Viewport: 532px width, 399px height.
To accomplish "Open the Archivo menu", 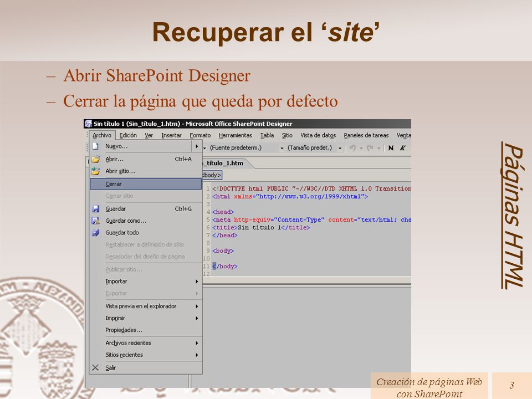I will 102,135.
